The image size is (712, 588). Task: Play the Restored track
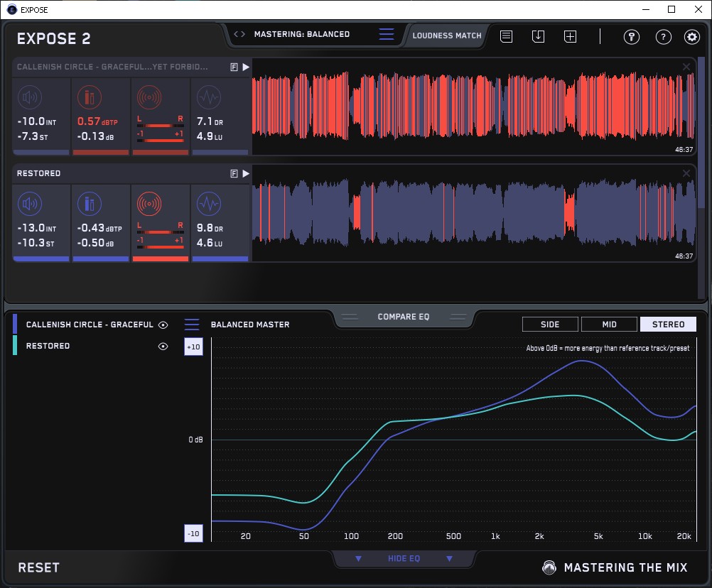[x=246, y=173]
